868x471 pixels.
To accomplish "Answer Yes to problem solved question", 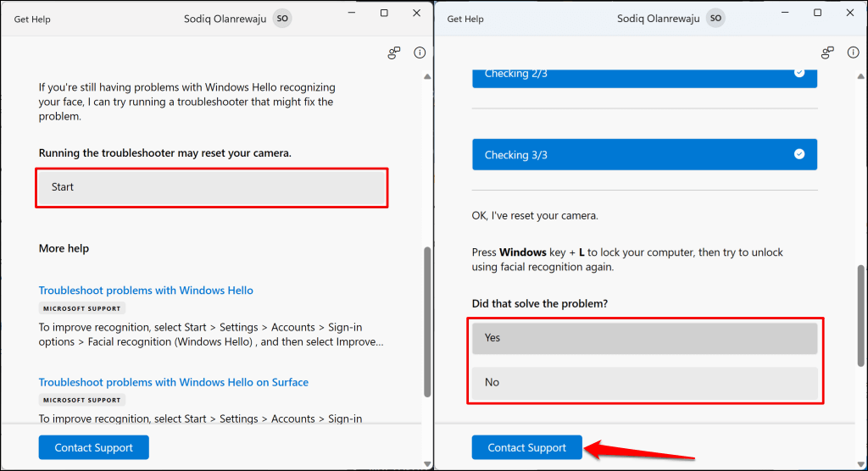I will [x=644, y=338].
